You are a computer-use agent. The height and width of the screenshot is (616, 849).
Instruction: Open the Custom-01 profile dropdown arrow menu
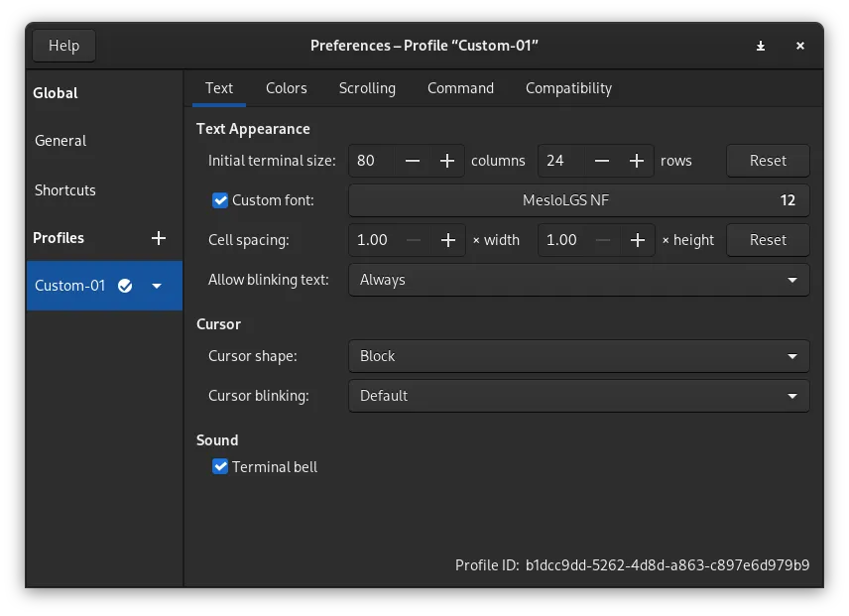tap(157, 286)
